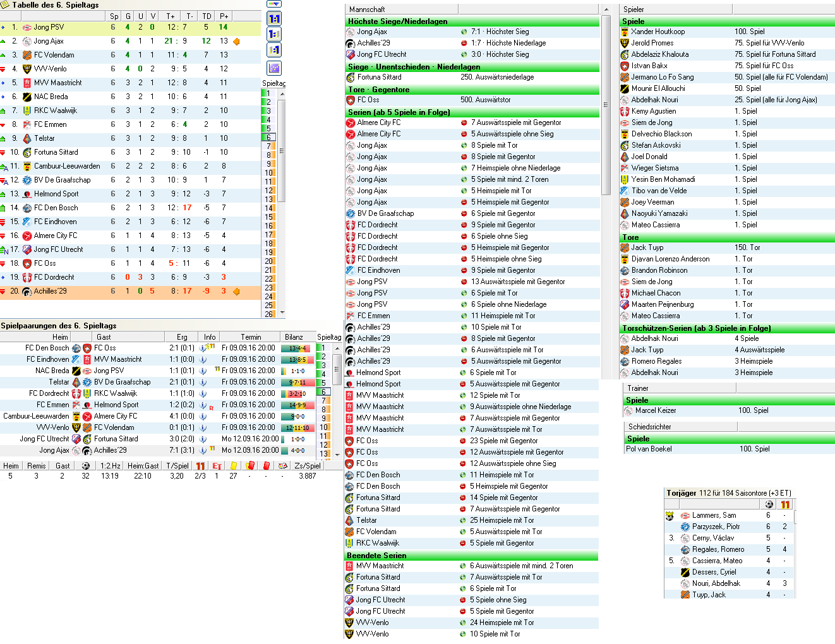Click the Fortuna Sittard 250. Auswärtsniederlage entry
Viewport: 835px width, 644px height.
[x=472, y=77]
